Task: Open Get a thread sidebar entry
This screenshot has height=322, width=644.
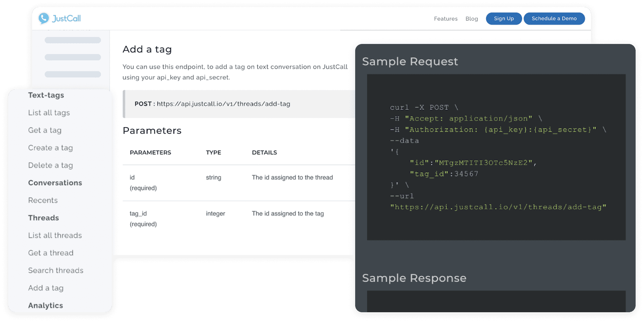Action: 51,253
